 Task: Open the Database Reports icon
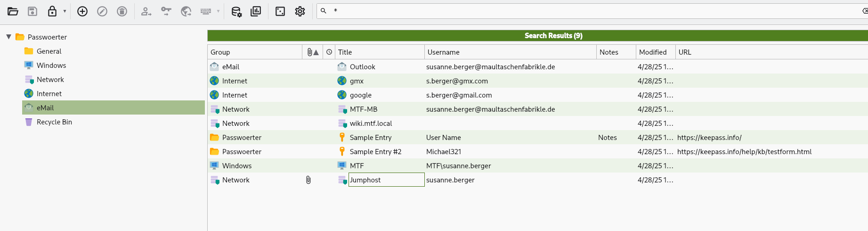tap(256, 11)
